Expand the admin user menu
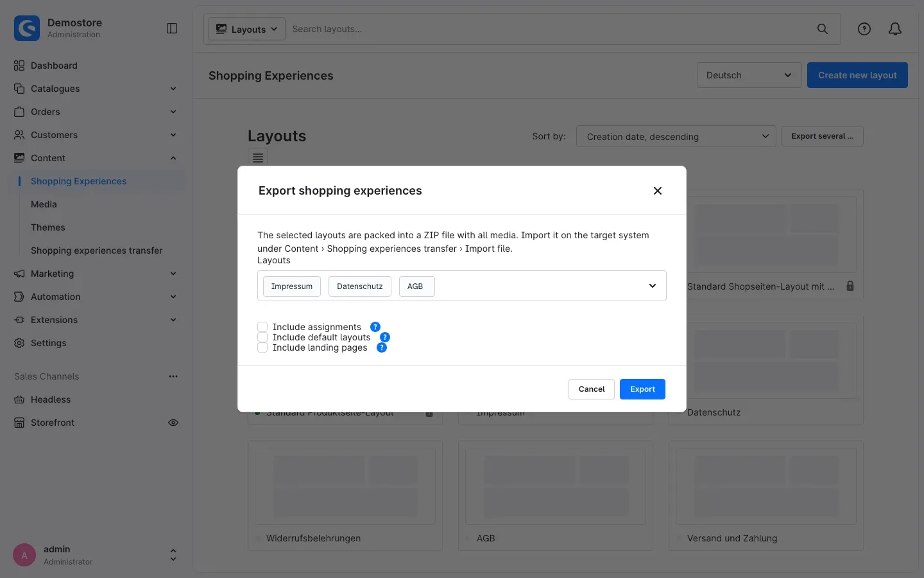The width and height of the screenshot is (924, 578). click(x=173, y=556)
